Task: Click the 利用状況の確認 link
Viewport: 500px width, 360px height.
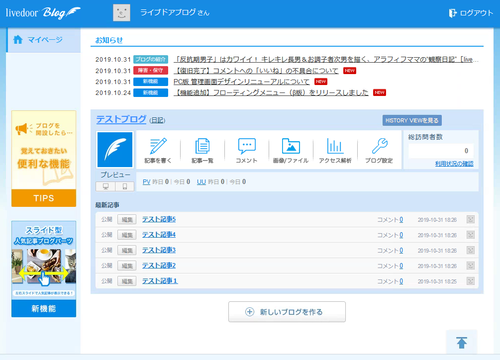Action: point(454,164)
